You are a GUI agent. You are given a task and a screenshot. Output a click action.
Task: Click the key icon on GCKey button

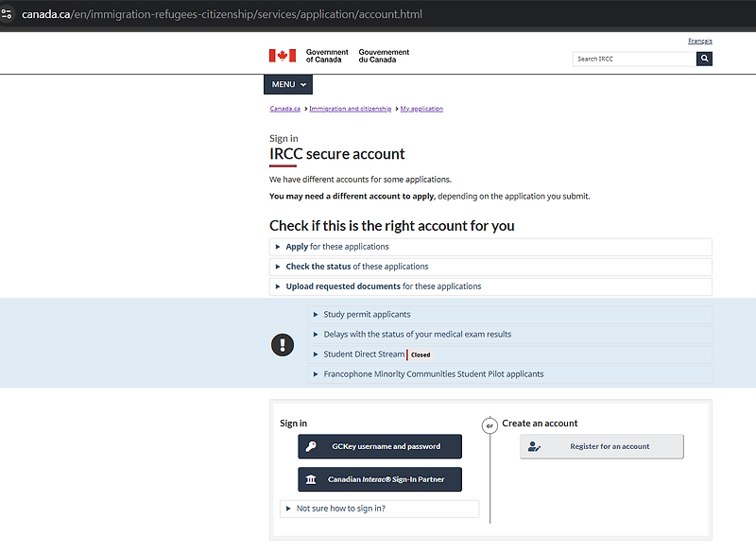coord(311,446)
